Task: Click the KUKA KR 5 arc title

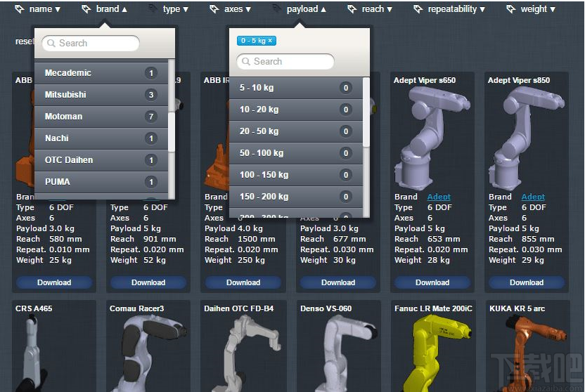Action: tap(517, 308)
